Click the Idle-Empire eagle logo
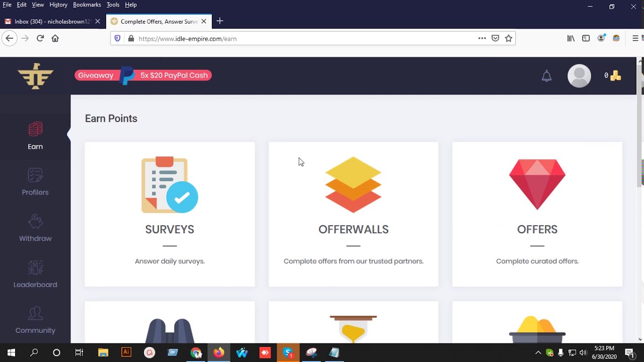 tap(35, 76)
